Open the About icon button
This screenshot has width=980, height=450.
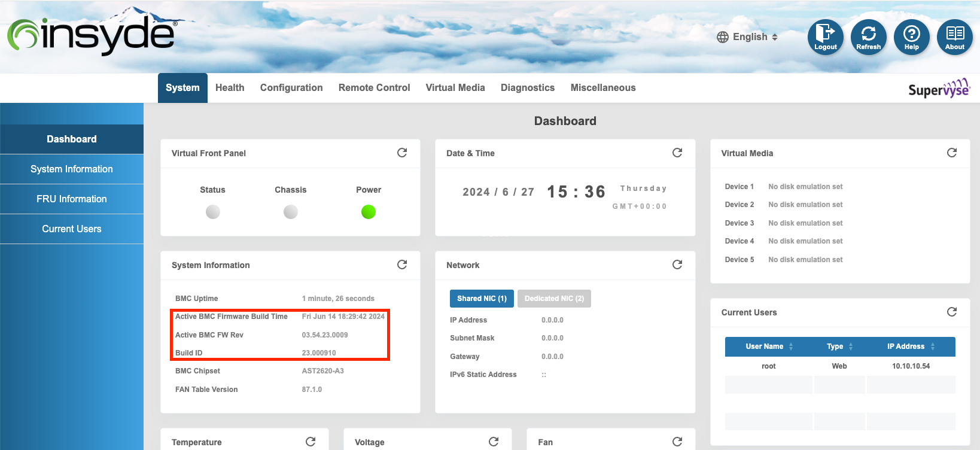tap(954, 37)
